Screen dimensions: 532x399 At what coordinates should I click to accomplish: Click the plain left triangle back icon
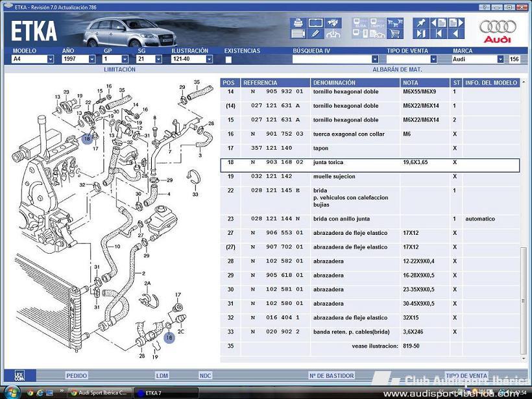click(x=456, y=34)
